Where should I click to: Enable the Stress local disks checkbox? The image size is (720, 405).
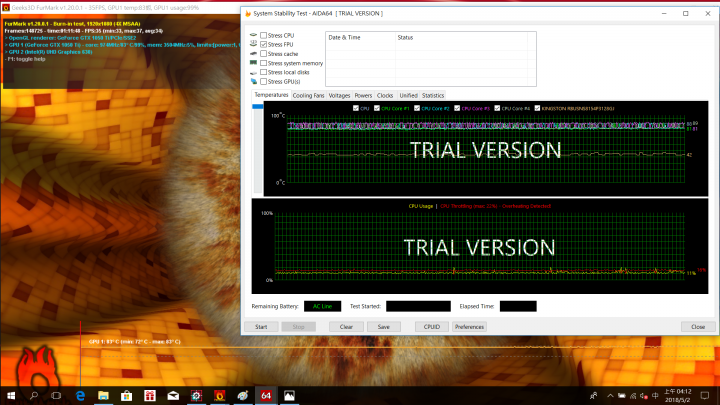(x=264, y=72)
